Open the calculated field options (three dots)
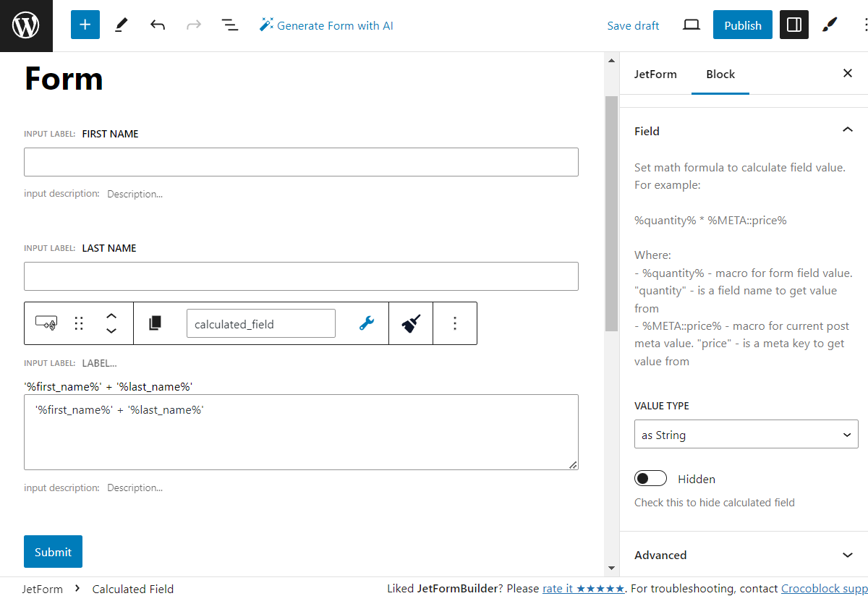This screenshot has height=596, width=868. [x=455, y=323]
